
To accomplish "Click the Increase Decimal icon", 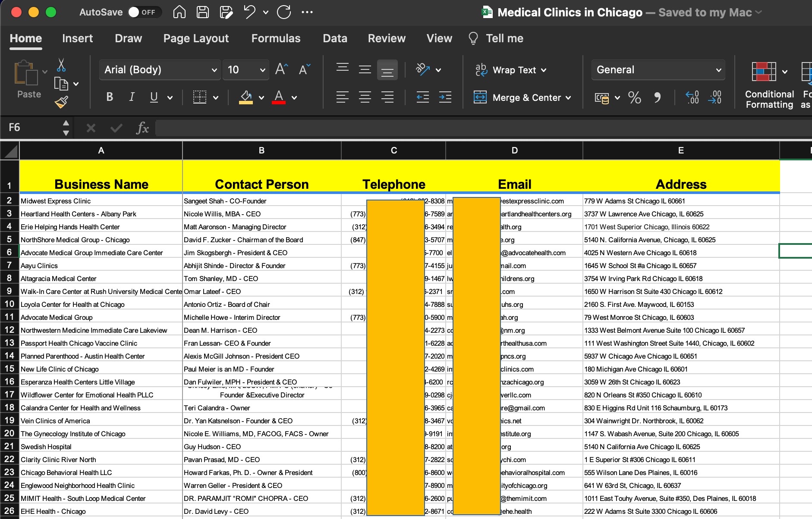I will (x=692, y=97).
